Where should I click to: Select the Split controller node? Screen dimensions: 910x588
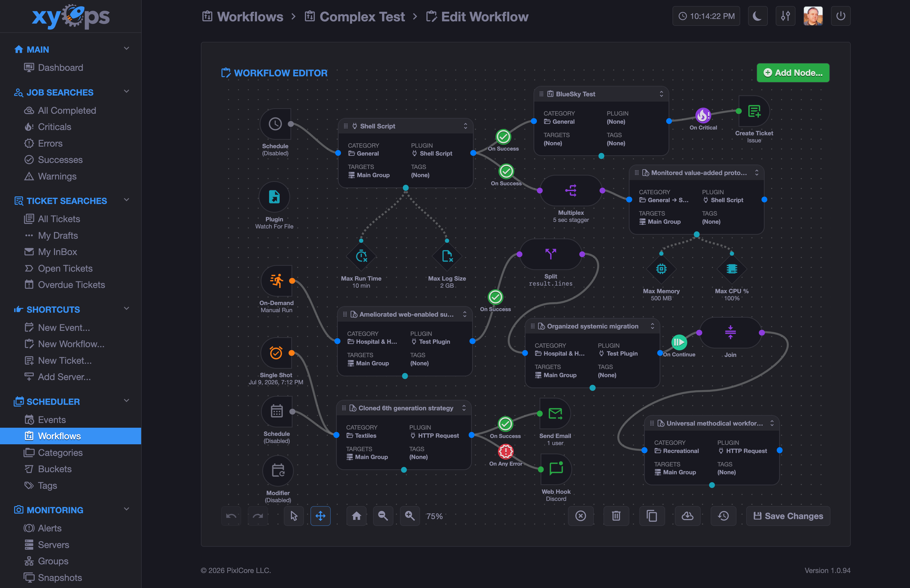pyautogui.click(x=551, y=254)
